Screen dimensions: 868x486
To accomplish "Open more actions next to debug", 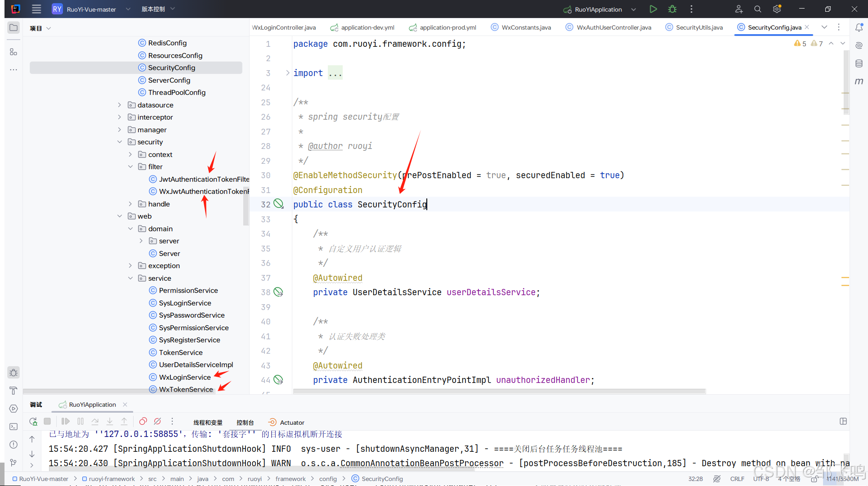I will [691, 9].
